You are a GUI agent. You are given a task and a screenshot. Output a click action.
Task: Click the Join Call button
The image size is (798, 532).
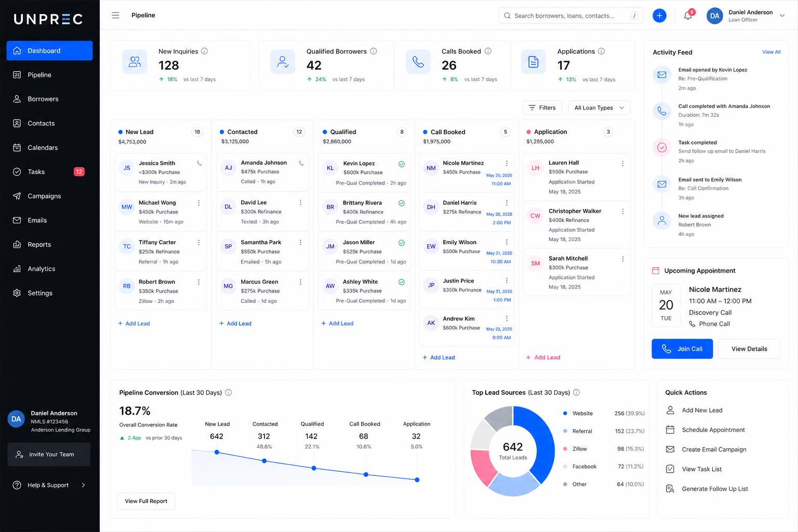pyautogui.click(x=682, y=349)
